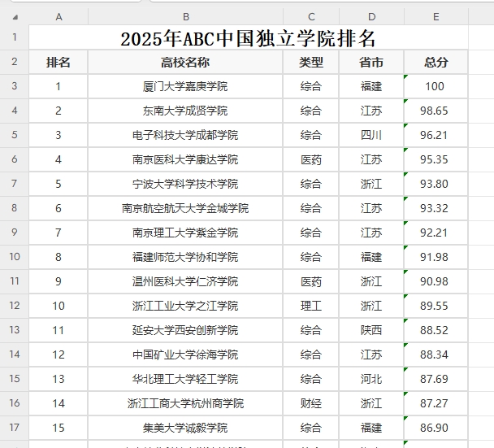Select row 12 header
The image size is (494, 448).
pos(14,306)
